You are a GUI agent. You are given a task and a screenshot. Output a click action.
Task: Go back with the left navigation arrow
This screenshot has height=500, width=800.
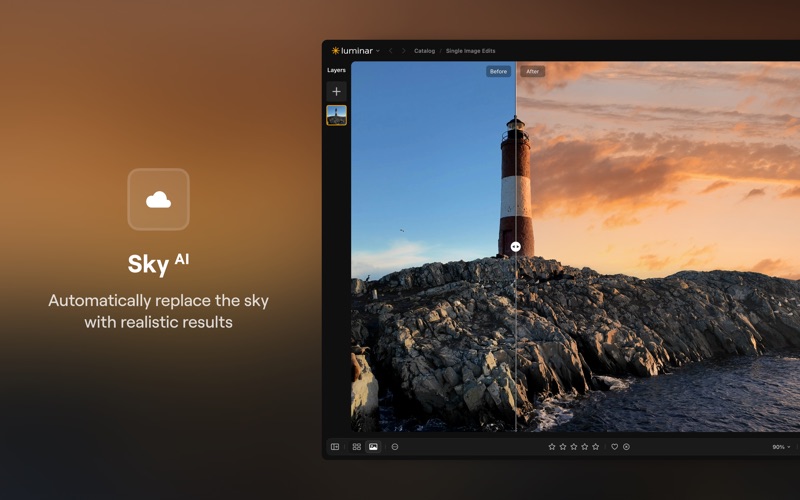391,51
